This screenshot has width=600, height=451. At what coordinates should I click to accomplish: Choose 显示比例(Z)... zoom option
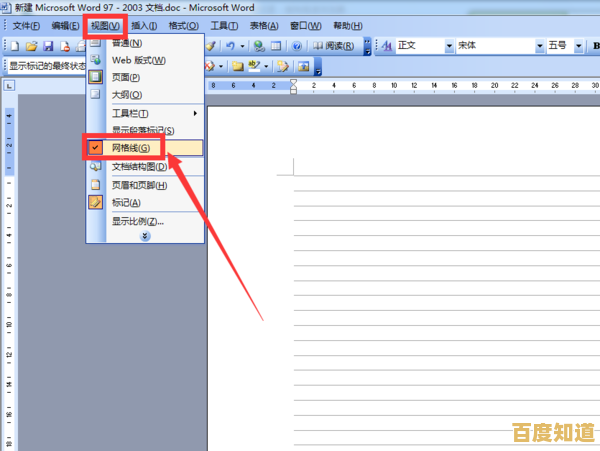pyautogui.click(x=138, y=221)
